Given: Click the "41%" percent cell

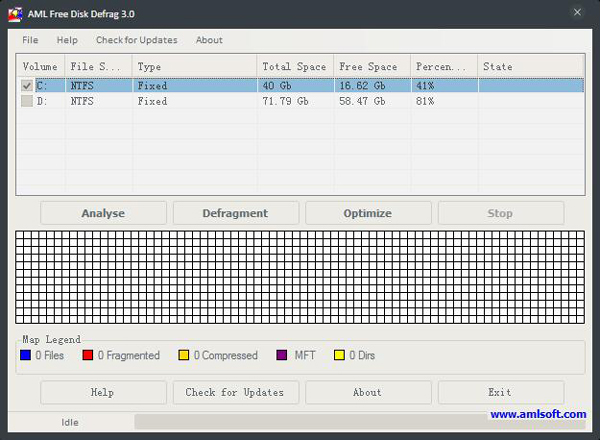Looking at the screenshot, I should point(425,86).
